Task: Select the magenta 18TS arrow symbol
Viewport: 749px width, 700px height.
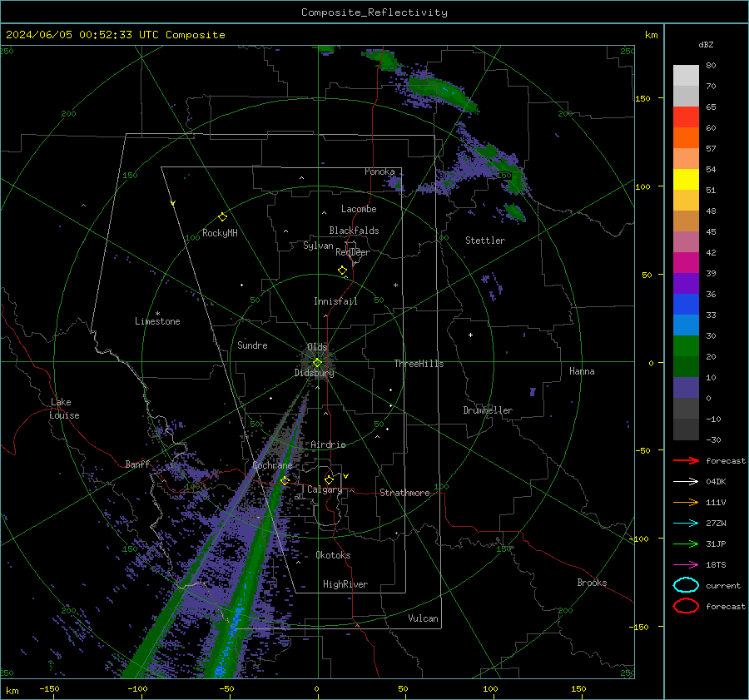Action: pyautogui.click(x=686, y=564)
